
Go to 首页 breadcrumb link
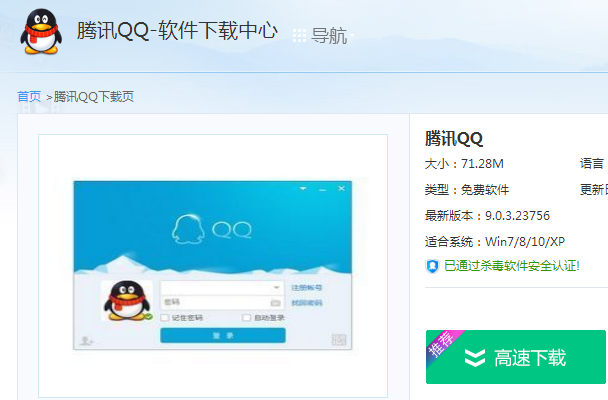pos(29,97)
